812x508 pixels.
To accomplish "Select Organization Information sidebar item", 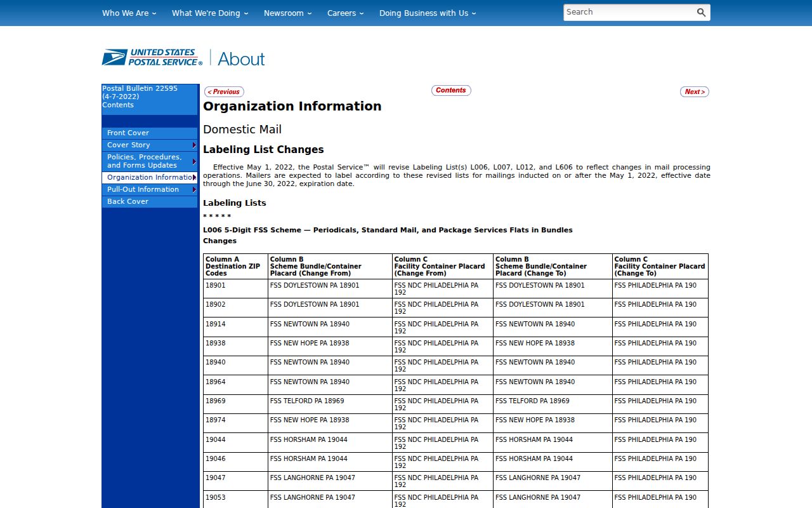I will click(x=150, y=178).
